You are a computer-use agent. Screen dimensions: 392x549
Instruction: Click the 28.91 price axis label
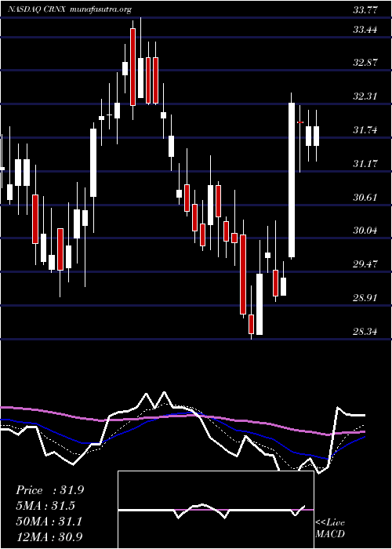365,298
